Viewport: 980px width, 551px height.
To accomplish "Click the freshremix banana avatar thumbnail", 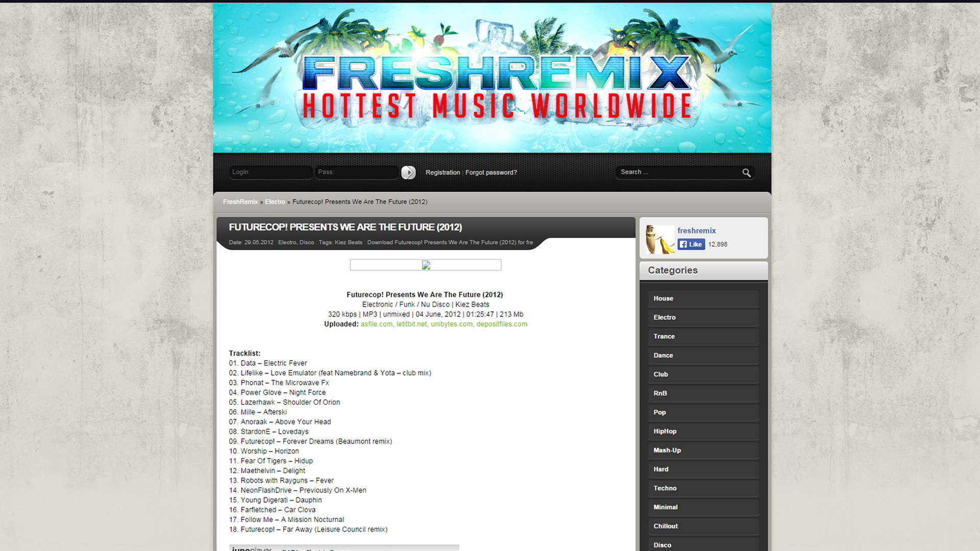I will [x=659, y=239].
